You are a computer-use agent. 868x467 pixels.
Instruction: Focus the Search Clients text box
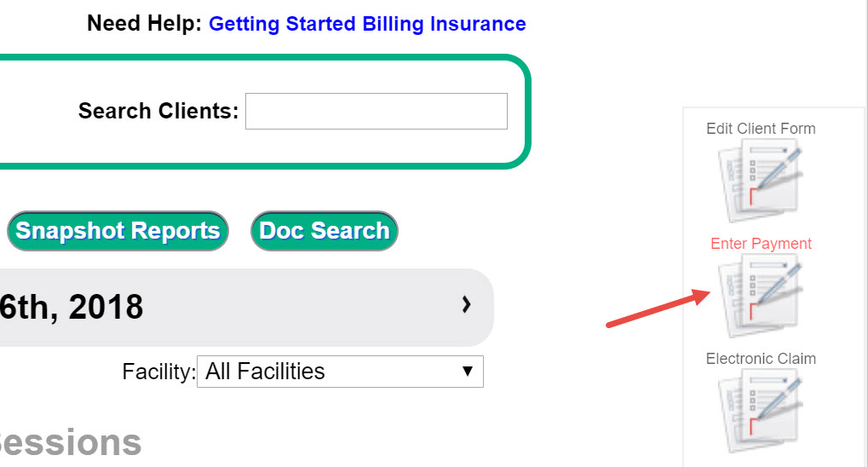[376, 112]
